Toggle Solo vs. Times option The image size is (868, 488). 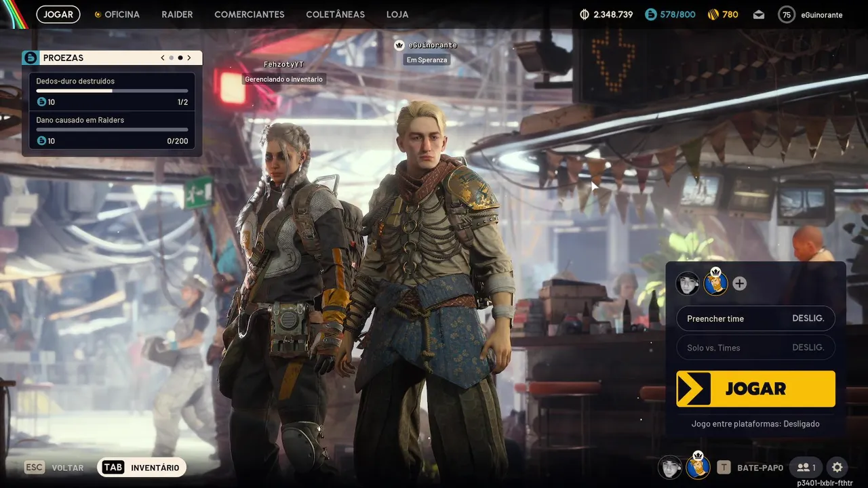point(755,348)
